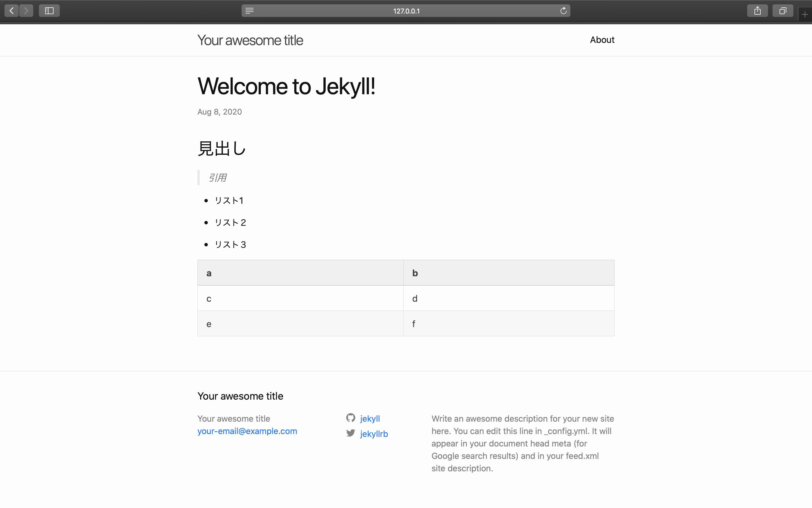This screenshot has height=508, width=812.
Task: Click footer gray text Your awesome title
Action: [x=233, y=419]
